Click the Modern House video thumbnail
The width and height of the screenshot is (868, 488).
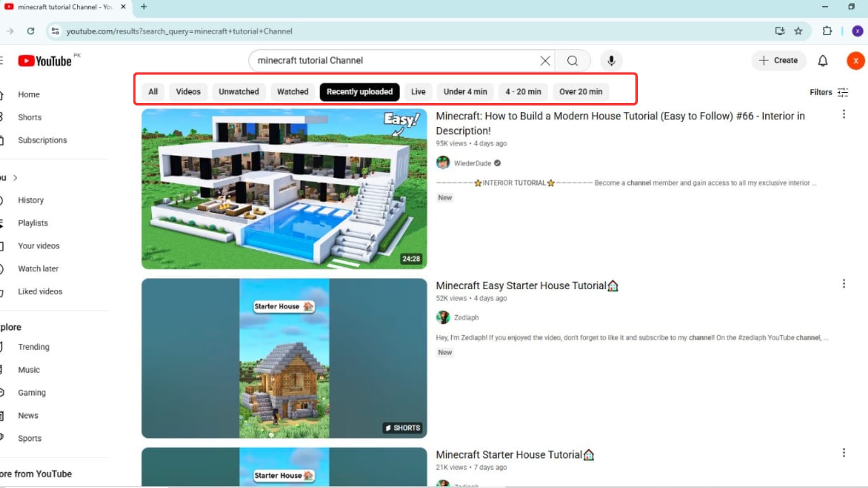284,189
